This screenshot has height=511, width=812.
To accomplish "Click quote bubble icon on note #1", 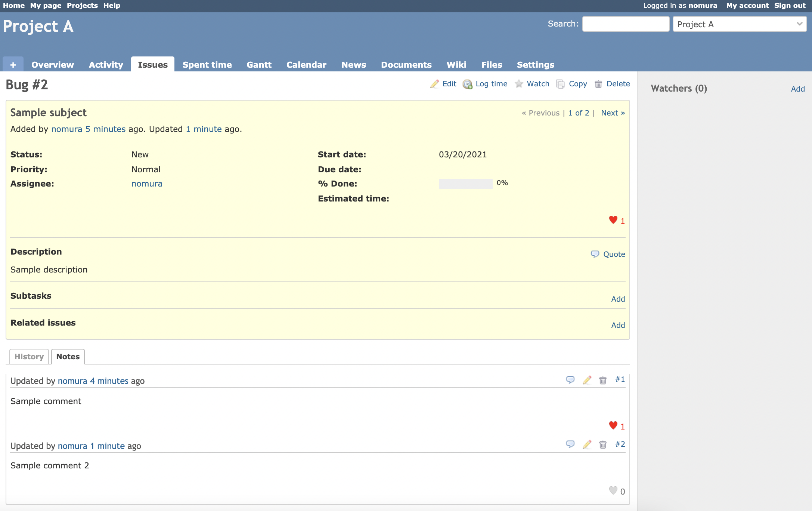I will [570, 380].
